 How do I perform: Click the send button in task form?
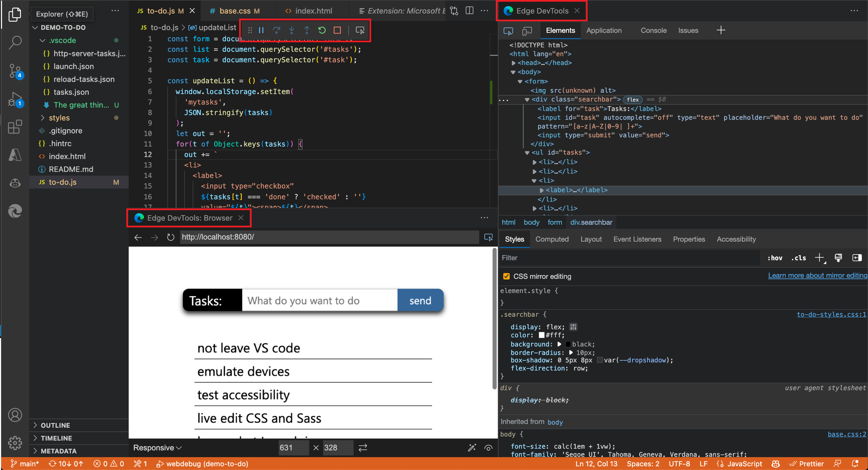(420, 301)
